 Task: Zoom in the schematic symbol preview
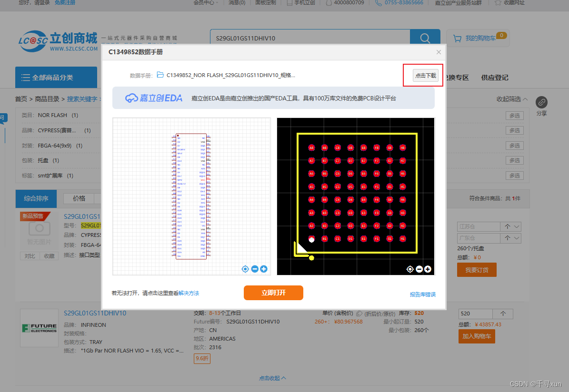click(264, 269)
